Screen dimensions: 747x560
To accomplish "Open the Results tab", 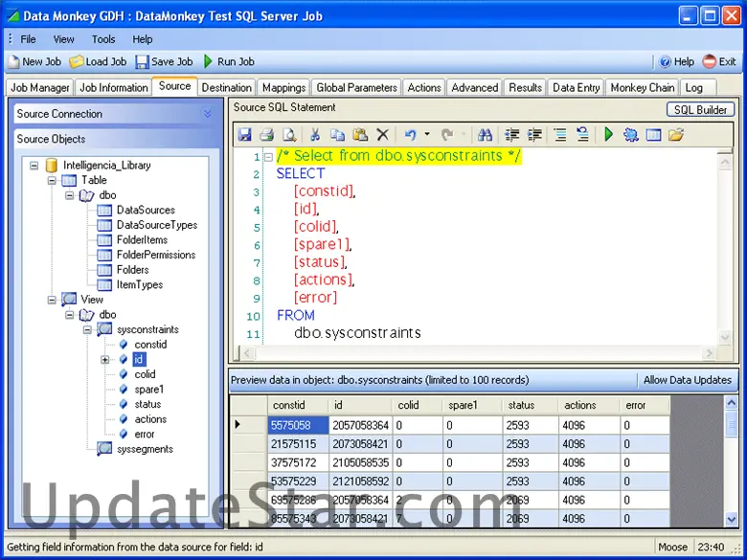I will pyautogui.click(x=525, y=88).
